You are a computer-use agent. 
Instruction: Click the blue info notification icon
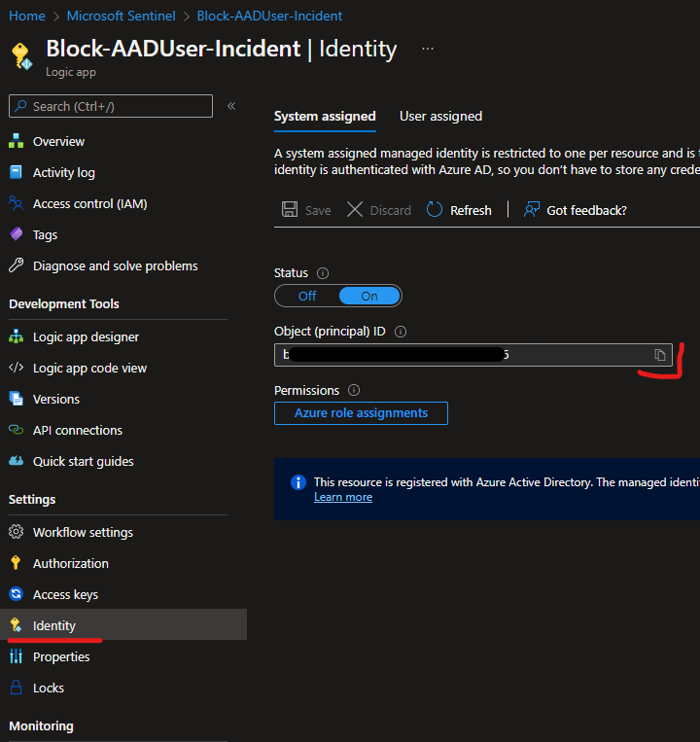pyautogui.click(x=297, y=482)
